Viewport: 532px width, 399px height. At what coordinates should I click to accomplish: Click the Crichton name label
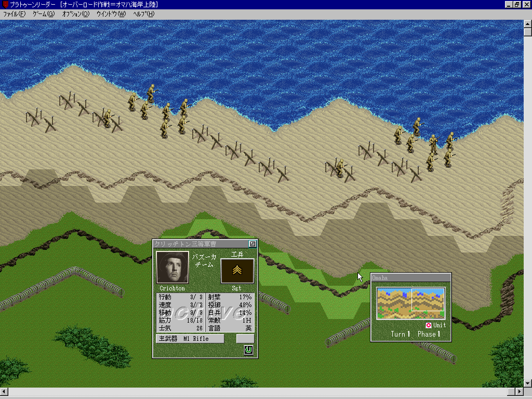coord(172,288)
